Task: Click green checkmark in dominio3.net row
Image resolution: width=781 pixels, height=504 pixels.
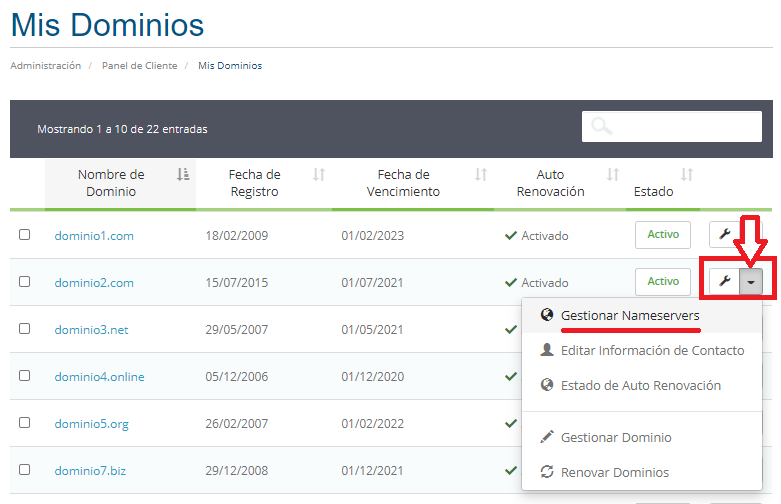Action: point(511,329)
